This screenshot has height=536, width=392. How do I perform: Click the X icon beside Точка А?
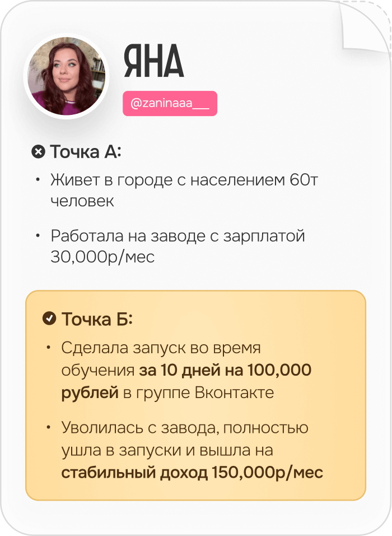[38, 152]
